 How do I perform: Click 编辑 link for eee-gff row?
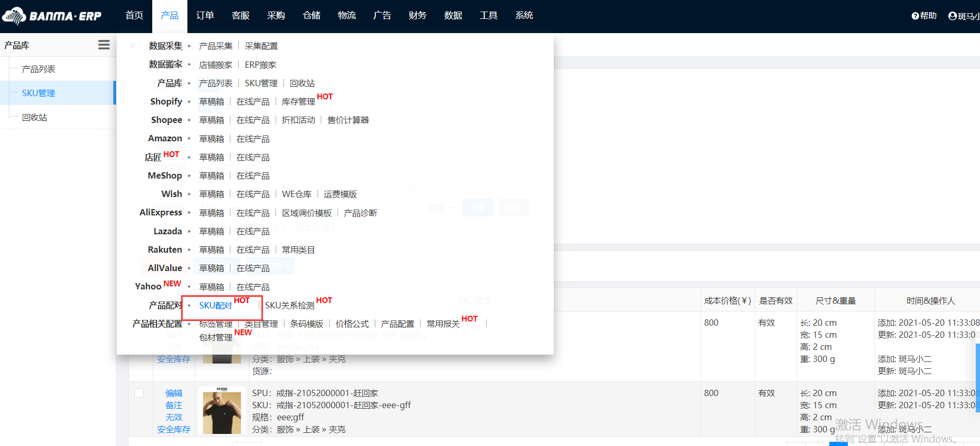[174, 393]
